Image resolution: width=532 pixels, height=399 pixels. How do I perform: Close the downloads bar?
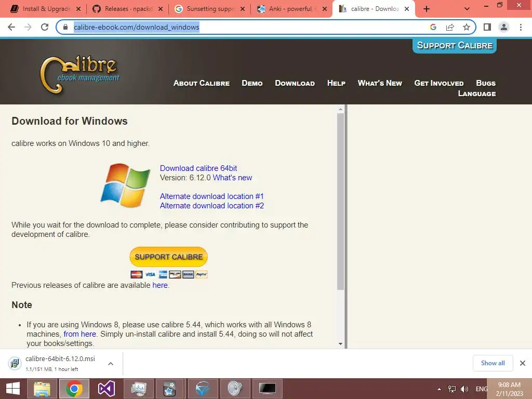pyautogui.click(x=523, y=363)
